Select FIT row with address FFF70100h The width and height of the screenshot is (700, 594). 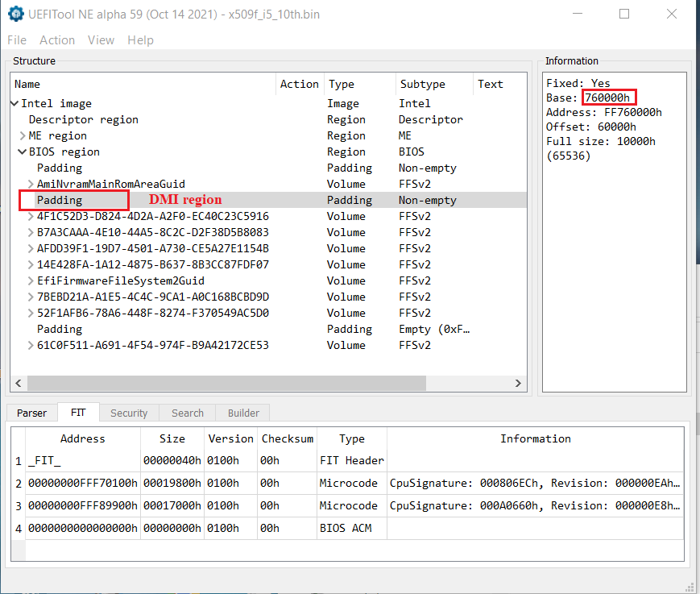point(82,483)
